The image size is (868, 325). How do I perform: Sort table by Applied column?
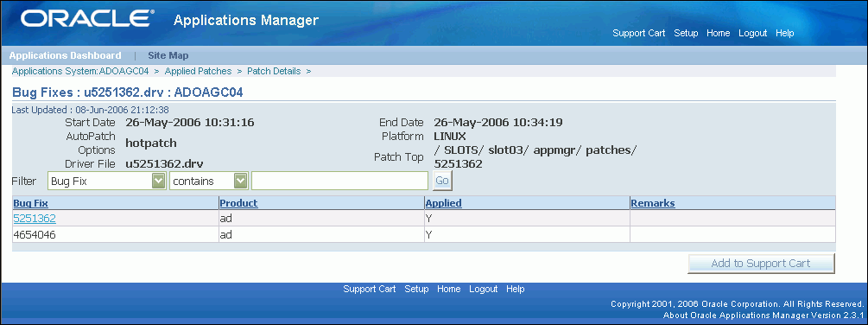(x=443, y=203)
